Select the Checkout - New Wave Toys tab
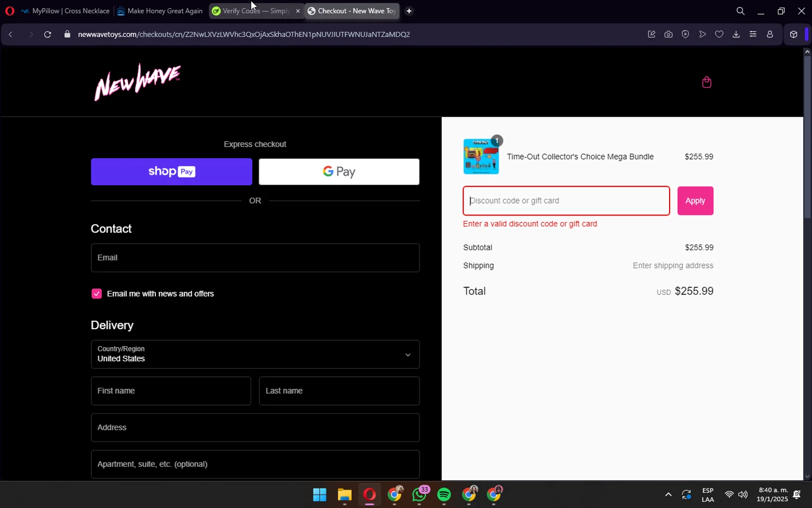 [x=352, y=11]
